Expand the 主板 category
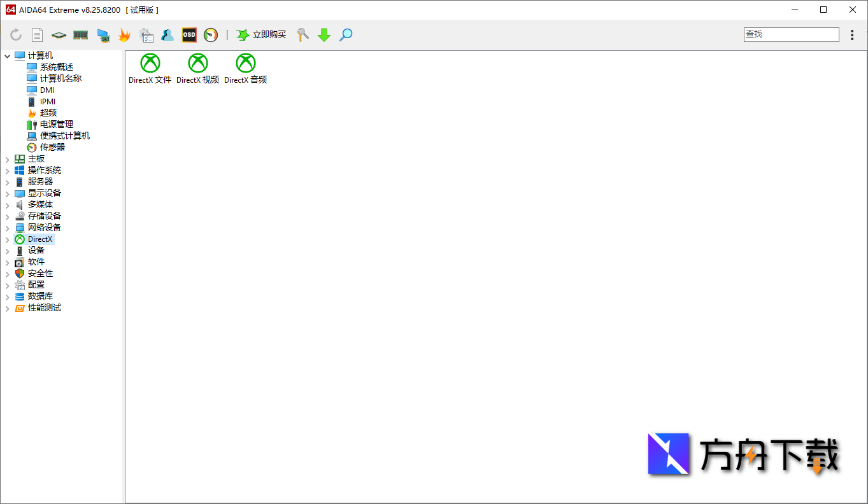The height and width of the screenshot is (504, 868). tap(7, 158)
